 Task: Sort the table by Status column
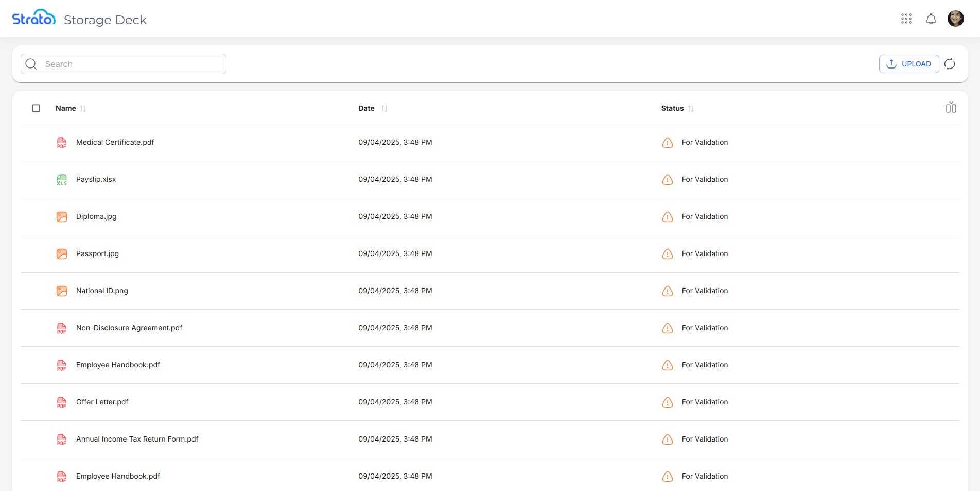pyautogui.click(x=690, y=109)
